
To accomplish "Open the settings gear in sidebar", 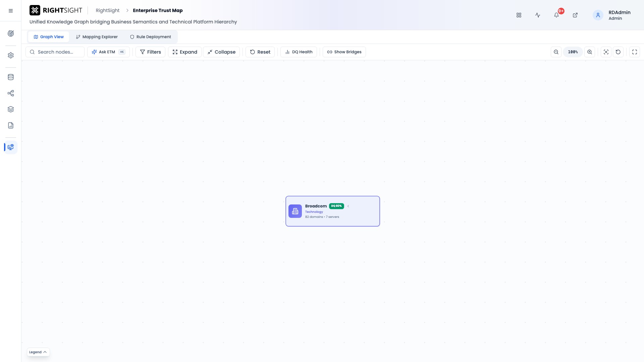I will tap(11, 55).
